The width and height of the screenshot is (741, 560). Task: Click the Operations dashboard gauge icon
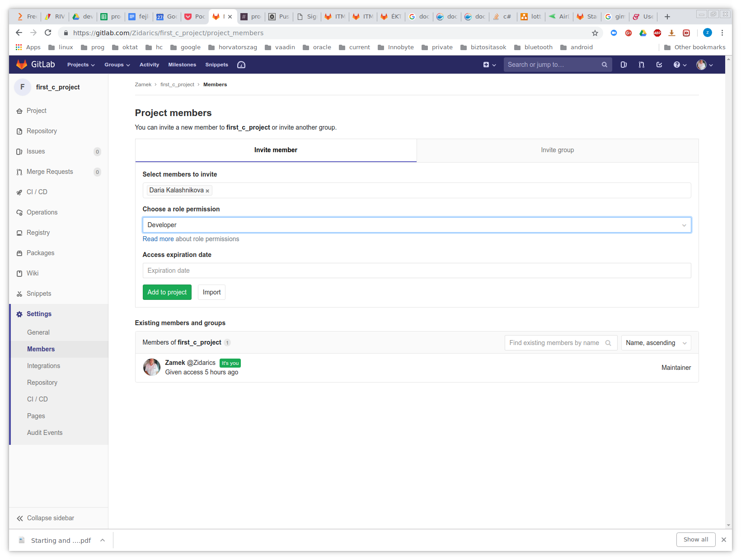241,65
